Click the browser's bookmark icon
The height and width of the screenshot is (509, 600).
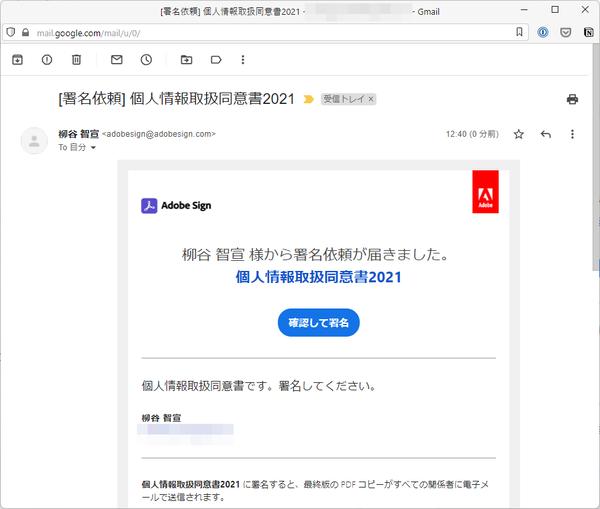pos(519,32)
